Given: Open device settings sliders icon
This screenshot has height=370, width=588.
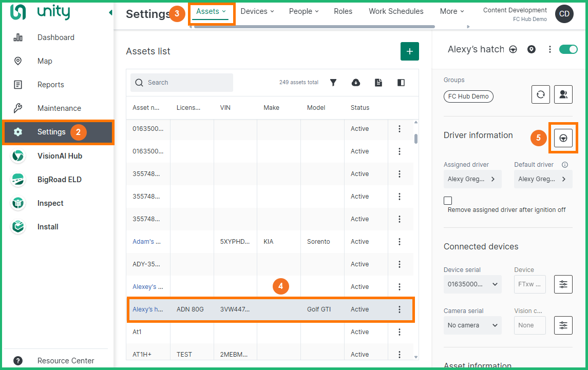Looking at the screenshot, I should (563, 284).
